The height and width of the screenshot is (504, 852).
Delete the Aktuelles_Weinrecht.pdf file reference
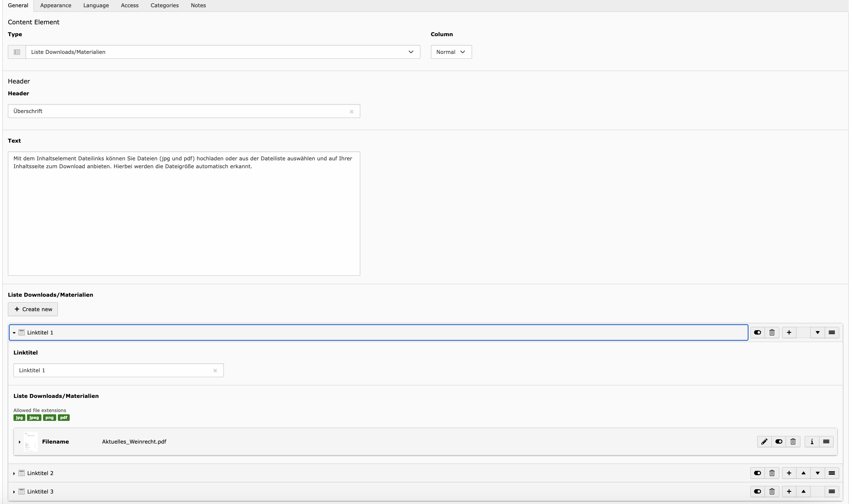click(793, 442)
